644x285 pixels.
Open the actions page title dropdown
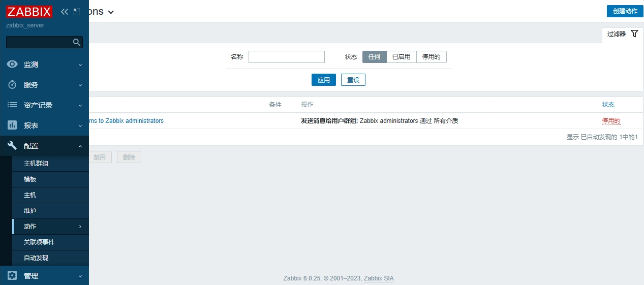(110, 12)
